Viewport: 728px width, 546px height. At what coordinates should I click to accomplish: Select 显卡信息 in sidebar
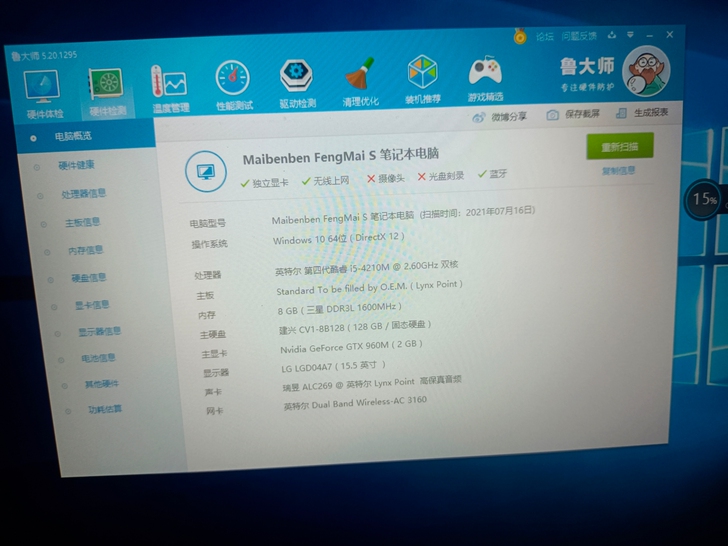pos(92,305)
